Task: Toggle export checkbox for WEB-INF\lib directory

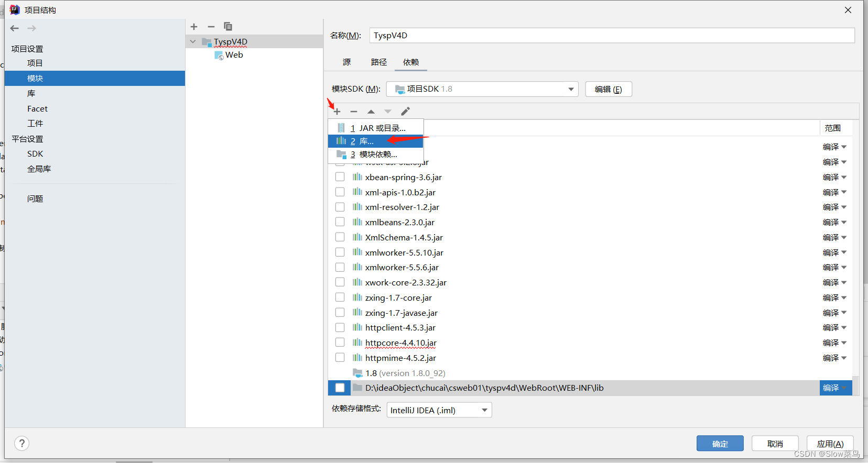Action: (340, 388)
